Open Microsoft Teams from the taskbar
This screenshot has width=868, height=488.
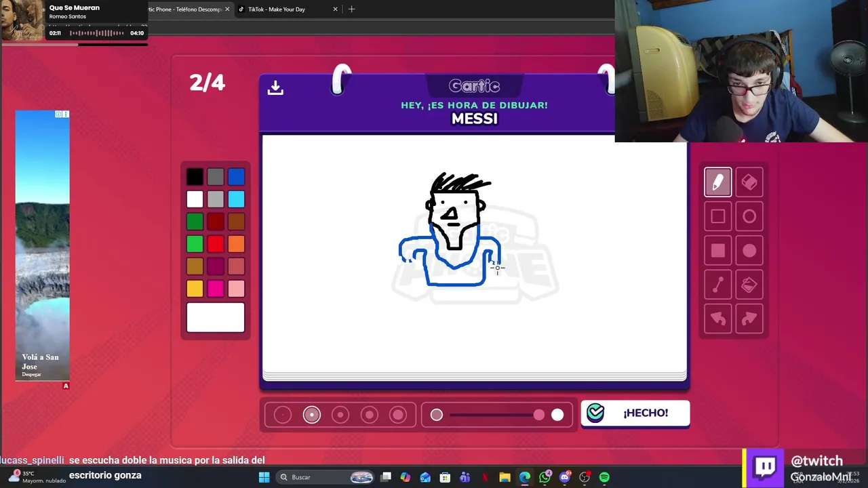pyautogui.click(x=465, y=477)
